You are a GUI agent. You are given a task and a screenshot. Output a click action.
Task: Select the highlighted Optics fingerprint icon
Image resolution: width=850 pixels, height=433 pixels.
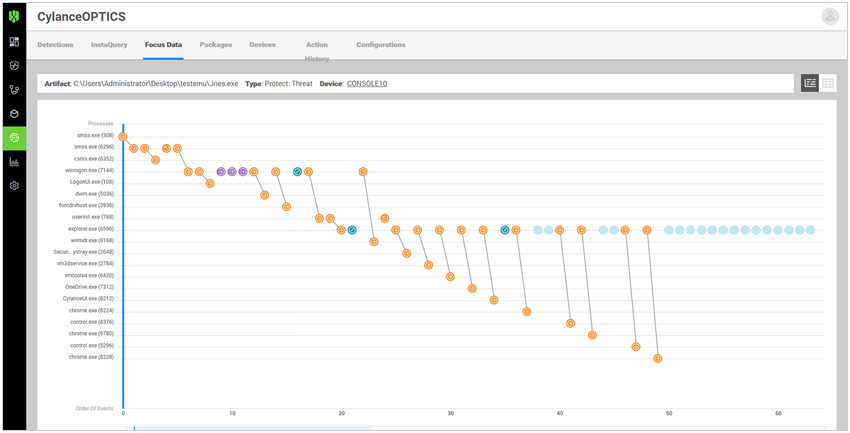pyautogui.click(x=14, y=138)
